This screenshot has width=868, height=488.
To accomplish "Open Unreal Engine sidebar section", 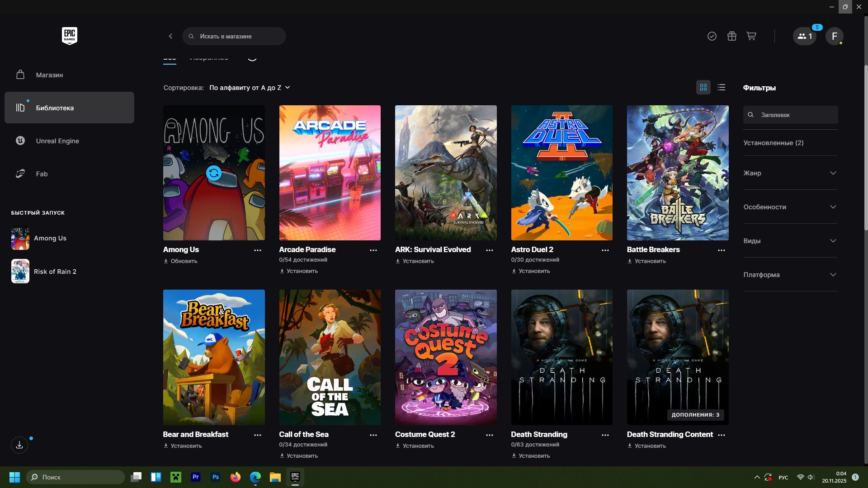I will pyautogui.click(x=57, y=141).
